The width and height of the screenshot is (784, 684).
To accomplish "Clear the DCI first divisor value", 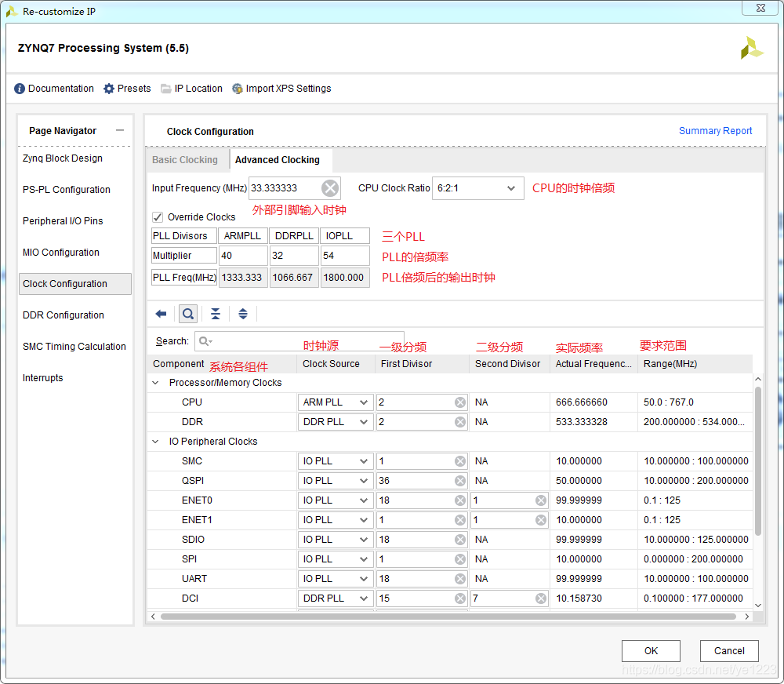I will click(x=460, y=598).
